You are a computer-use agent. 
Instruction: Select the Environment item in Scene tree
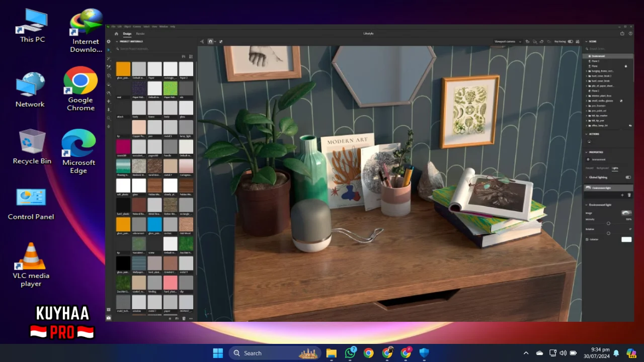point(608,56)
